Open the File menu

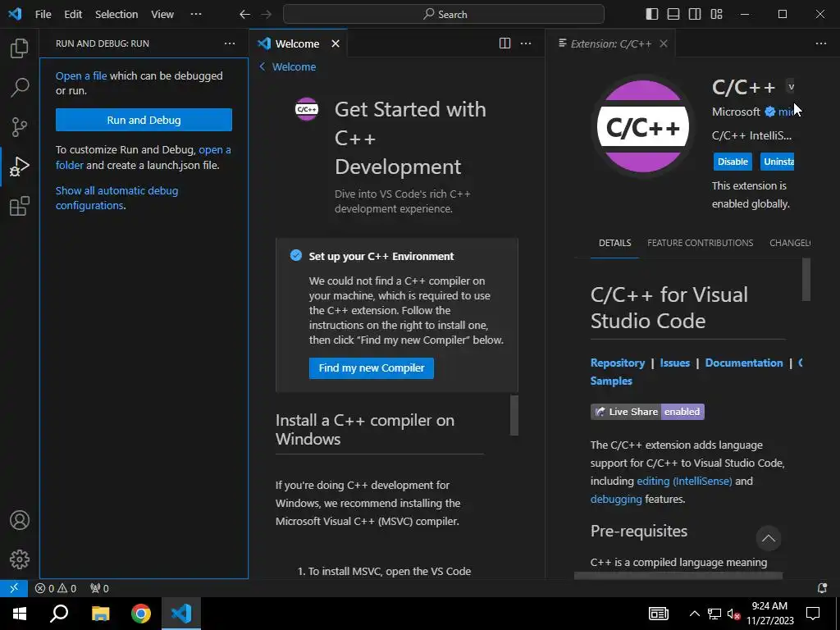click(x=43, y=15)
